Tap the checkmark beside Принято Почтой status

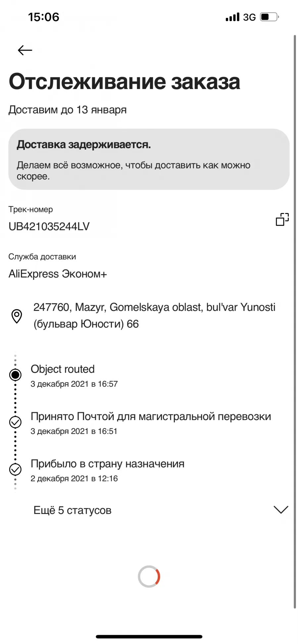point(15,422)
